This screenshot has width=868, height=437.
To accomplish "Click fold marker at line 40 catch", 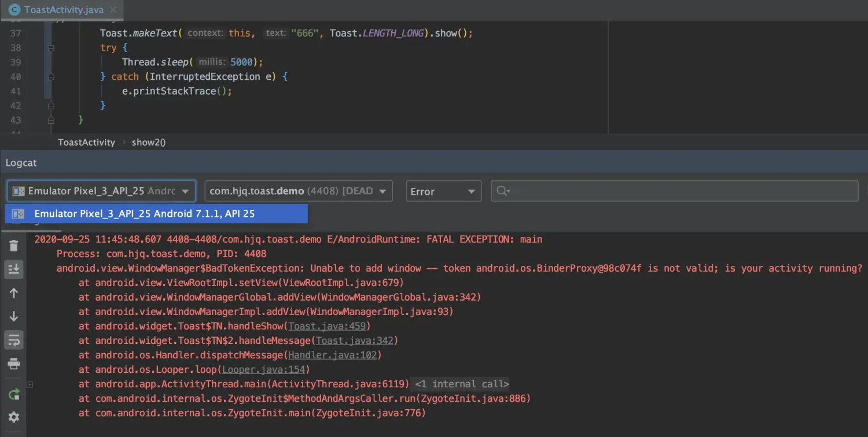I will [x=51, y=77].
